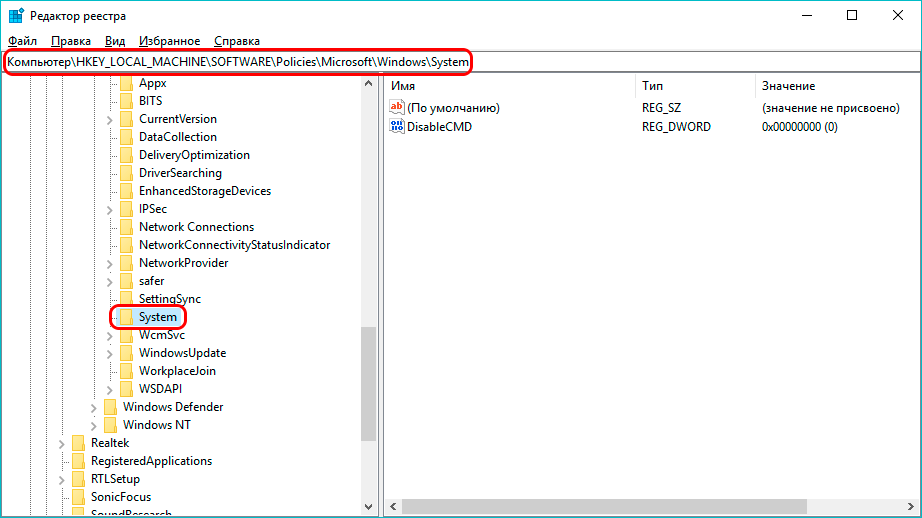Click the Тип column header
Screen dimensions: 922x518
click(696, 86)
